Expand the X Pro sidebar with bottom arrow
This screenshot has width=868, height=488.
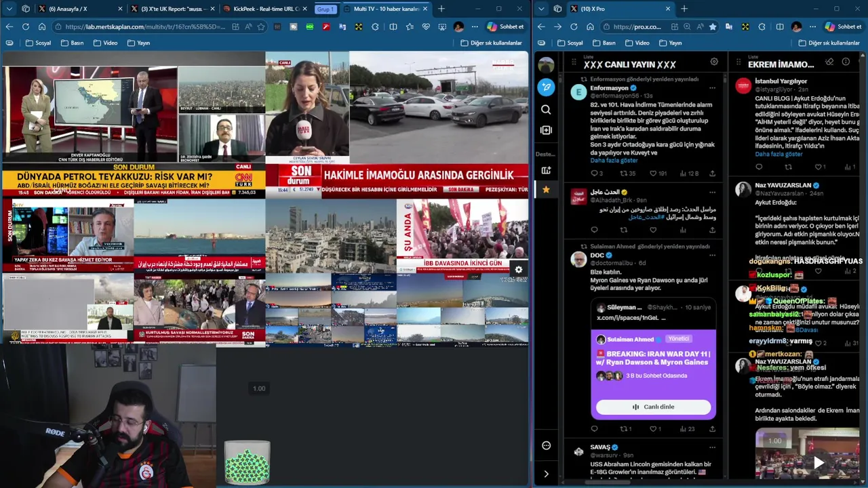[546, 474]
